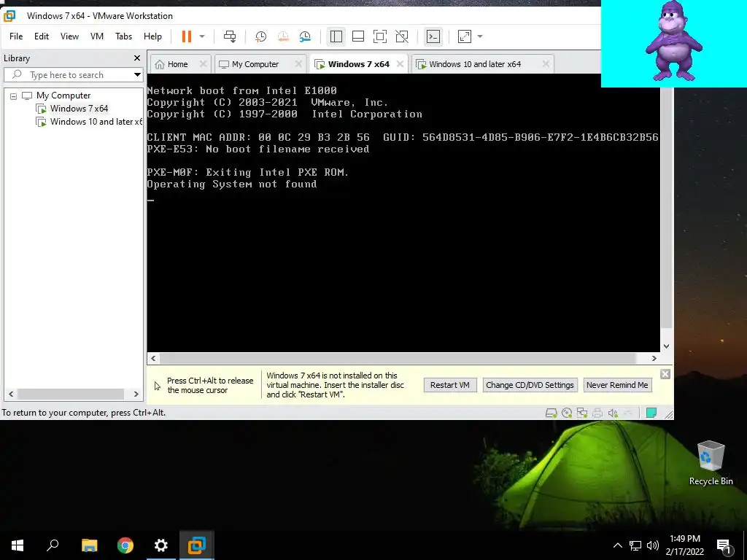
Task: Collapse the My Computer tree node
Action: (13, 96)
